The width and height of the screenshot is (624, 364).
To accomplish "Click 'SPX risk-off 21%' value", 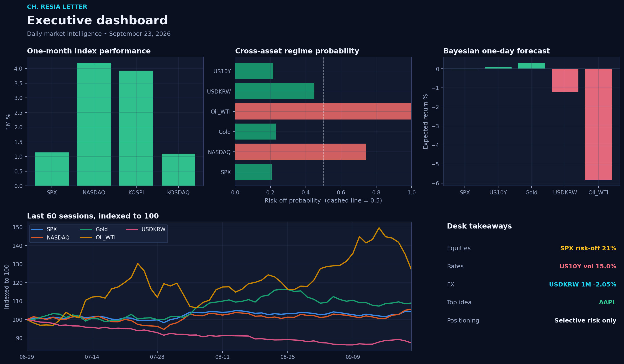I will tap(588, 248).
